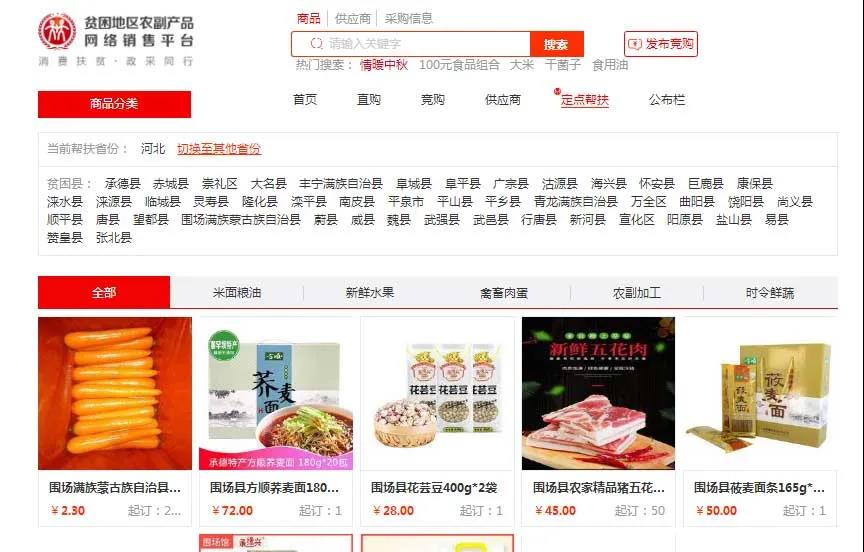
Task: Focus the keyword search input field
Action: point(411,44)
